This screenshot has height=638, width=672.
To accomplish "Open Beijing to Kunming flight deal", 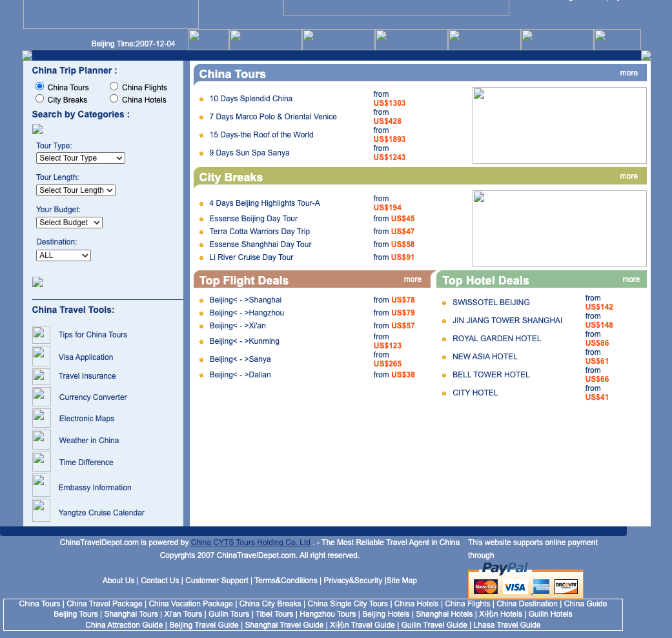I will 244,341.
